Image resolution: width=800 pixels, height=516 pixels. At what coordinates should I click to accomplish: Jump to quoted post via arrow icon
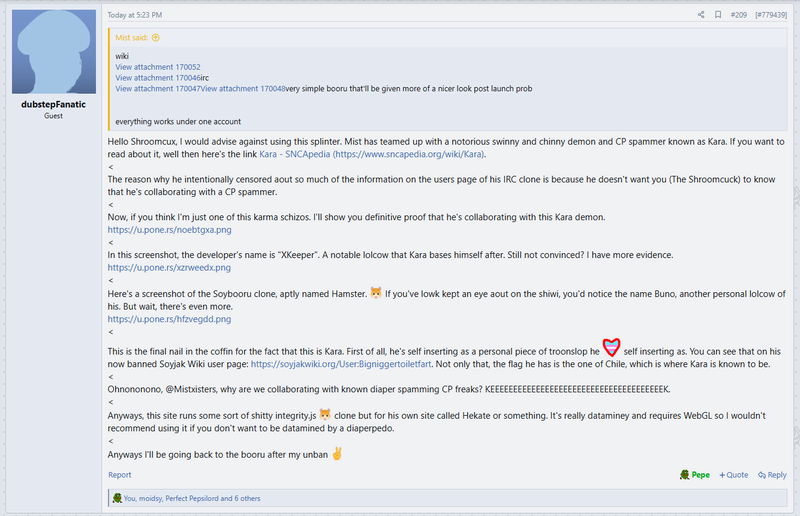pyautogui.click(x=156, y=37)
